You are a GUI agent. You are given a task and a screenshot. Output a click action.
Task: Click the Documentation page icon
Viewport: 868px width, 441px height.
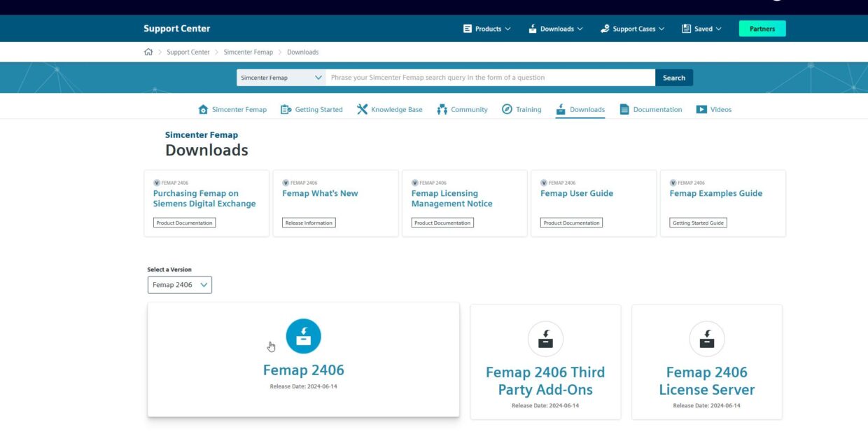pos(624,109)
